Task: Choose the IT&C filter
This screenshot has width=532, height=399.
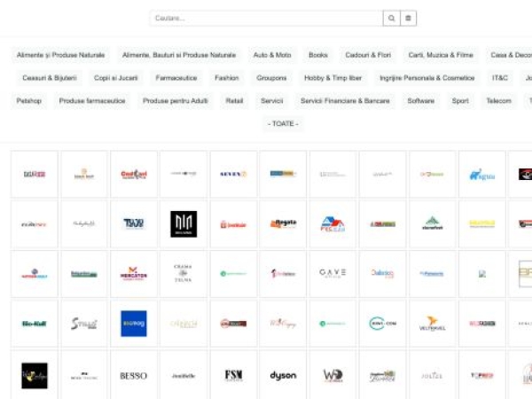Action: point(500,78)
